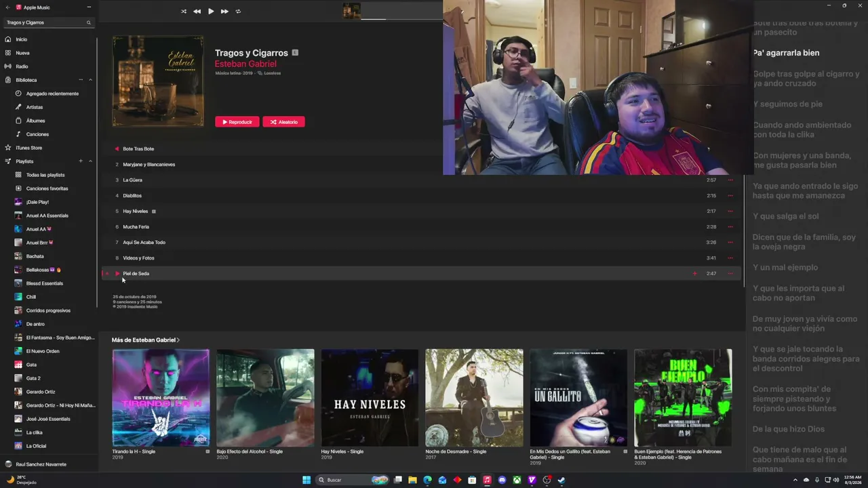868x488 pixels.
Task: Click the now playing thumbnail in top bar
Action: pos(351,11)
